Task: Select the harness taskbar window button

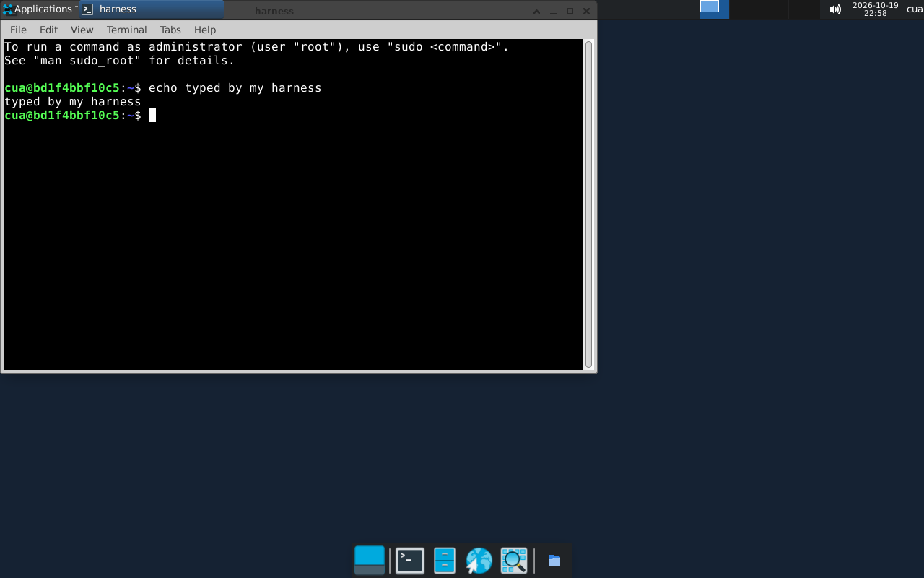Action: point(152,9)
